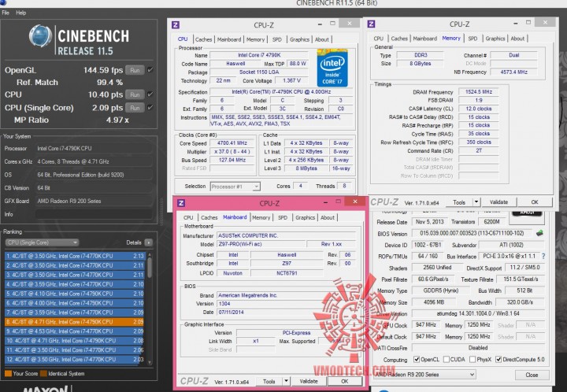The width and height of the screenshot is (567, 392).
Task: Click the GPU Clock value 947 MHz
Action: (x=425, y=325)
